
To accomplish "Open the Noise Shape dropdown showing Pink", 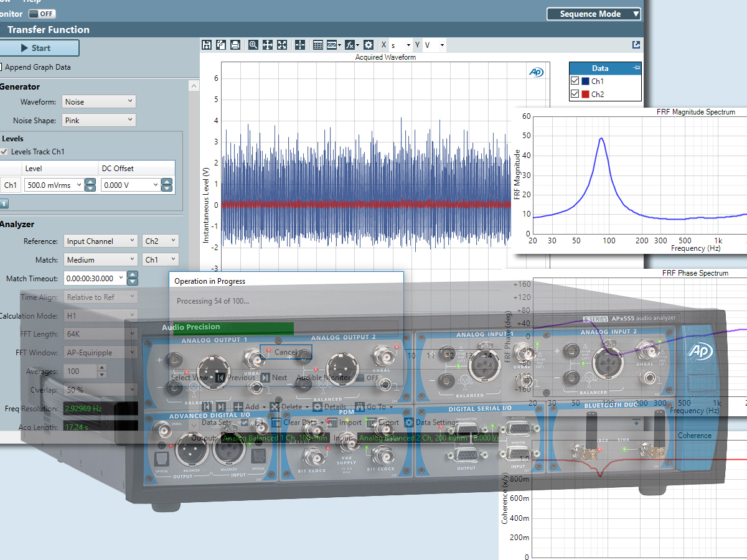I will pos(98,119).
